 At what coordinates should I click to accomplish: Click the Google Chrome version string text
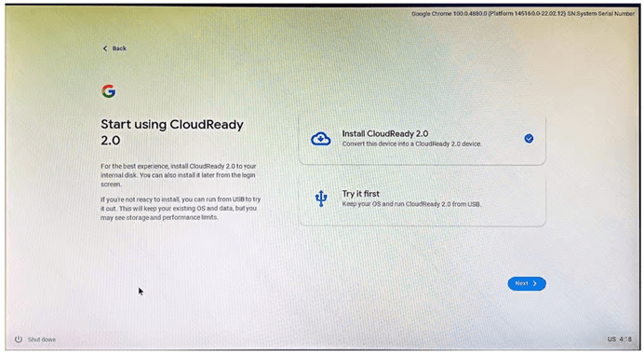click(523, 14)
